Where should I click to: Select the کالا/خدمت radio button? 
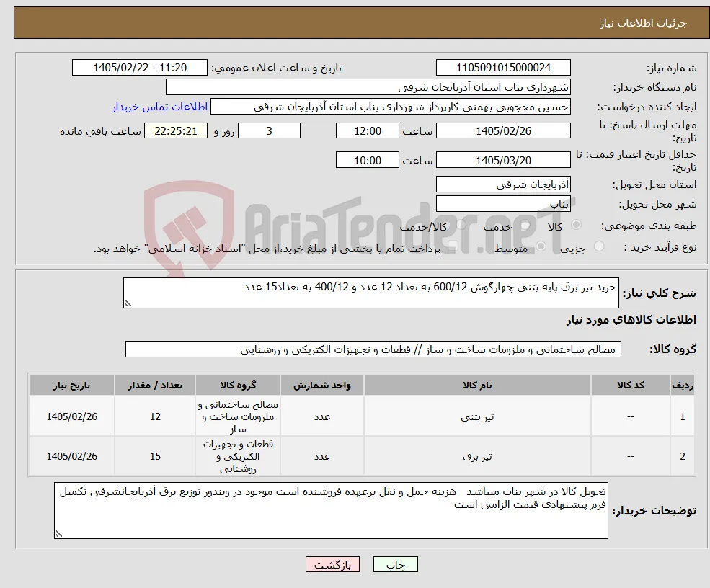[461, 225]
